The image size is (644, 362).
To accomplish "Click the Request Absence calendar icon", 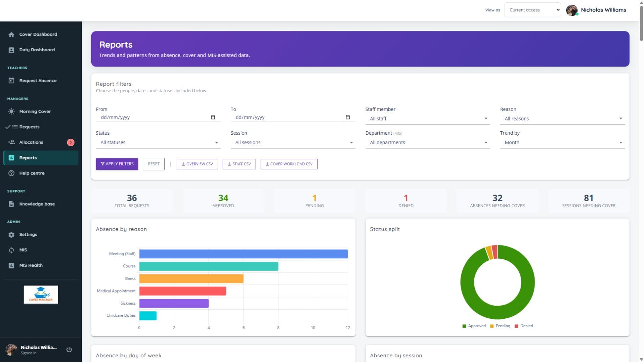I will tap(11, 81).
